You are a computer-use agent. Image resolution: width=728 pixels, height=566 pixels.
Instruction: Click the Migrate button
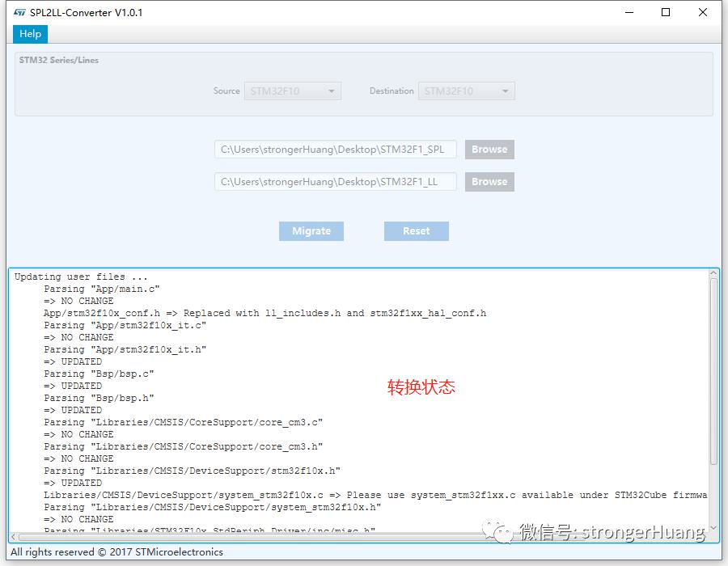(311, 231)
